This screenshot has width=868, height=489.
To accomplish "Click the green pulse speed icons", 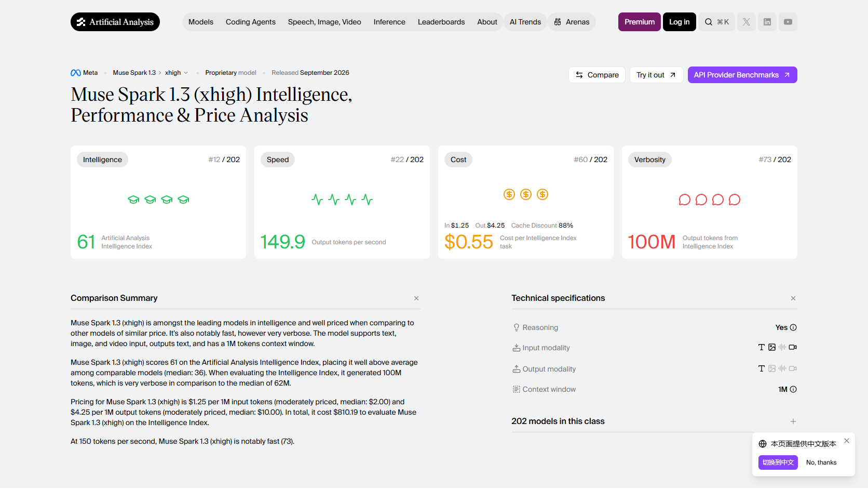I will pos(342,200).
